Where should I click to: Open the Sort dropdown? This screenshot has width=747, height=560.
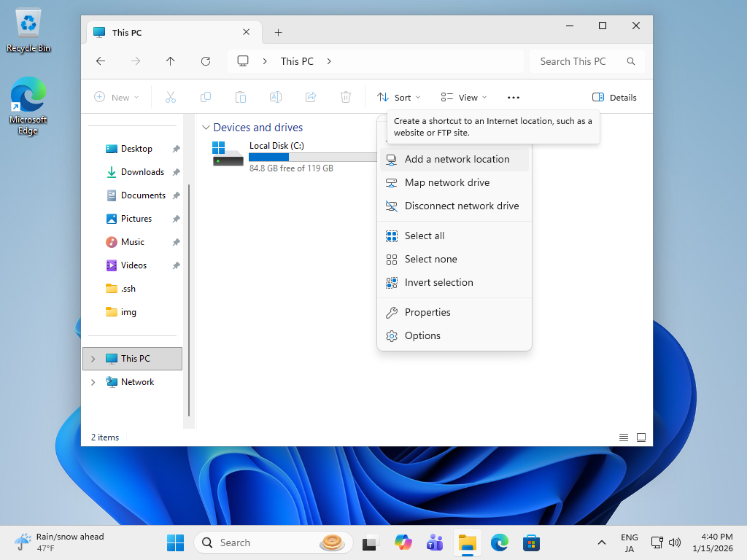pos(399,98)
